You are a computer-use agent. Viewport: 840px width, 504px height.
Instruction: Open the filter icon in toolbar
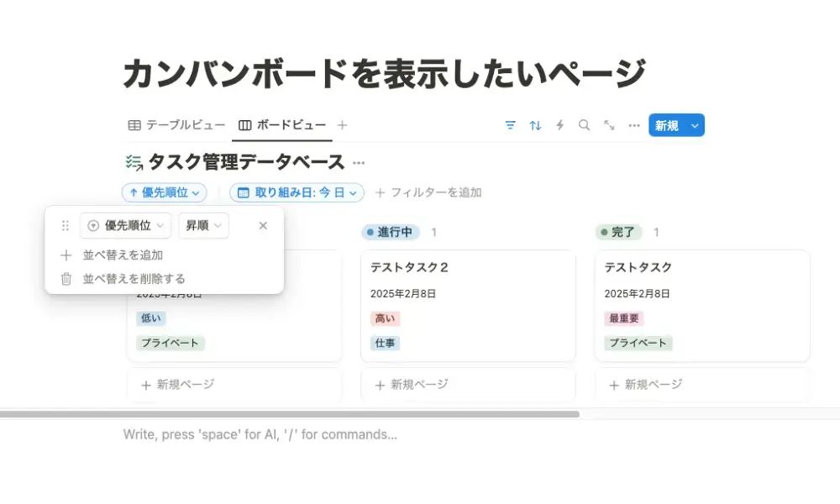tap(510, 125)
